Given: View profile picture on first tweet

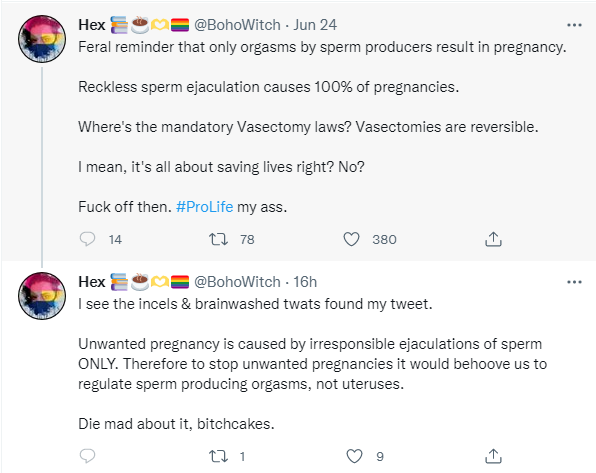Looking at the screenshot, I should pos(42,39).
